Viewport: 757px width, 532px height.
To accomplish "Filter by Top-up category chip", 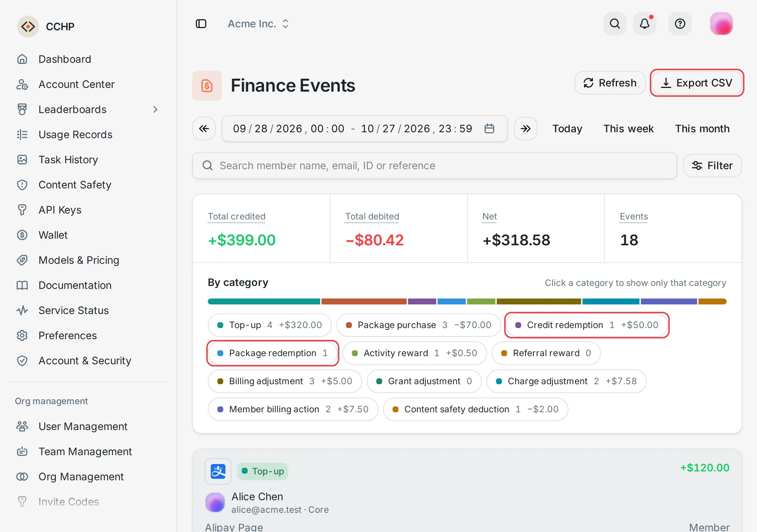I will (270, 325).
